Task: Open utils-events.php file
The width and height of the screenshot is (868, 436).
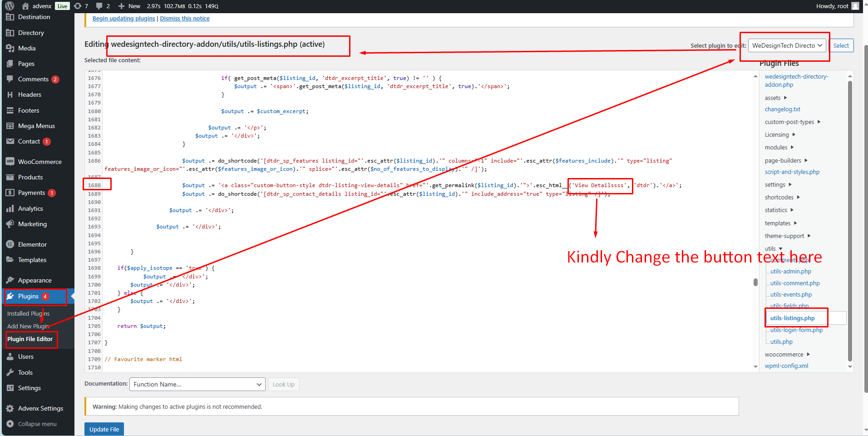Action: point(791,294)
